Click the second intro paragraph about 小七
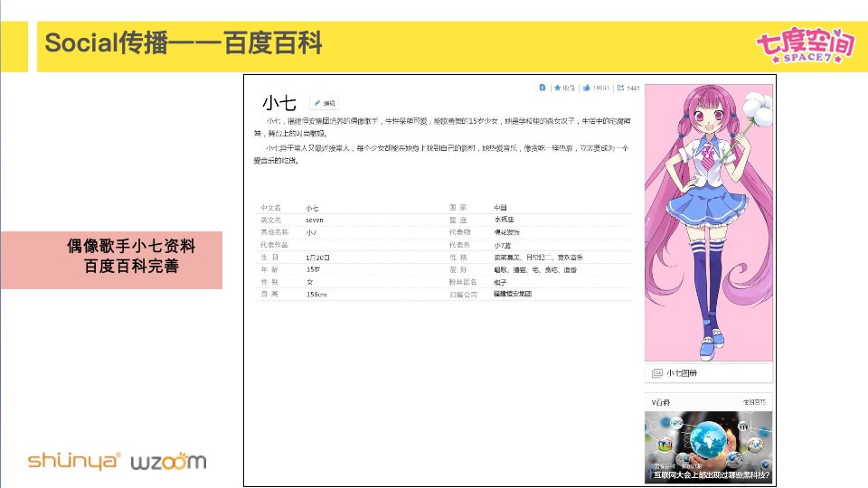Viewport: 868px width, 488px height. point(441,155)
